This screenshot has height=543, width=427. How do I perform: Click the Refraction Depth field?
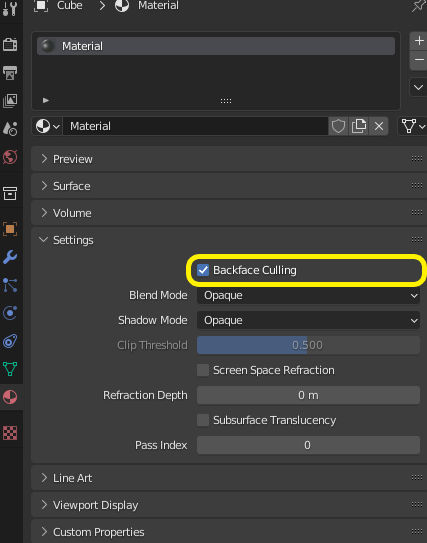[308, 395]
